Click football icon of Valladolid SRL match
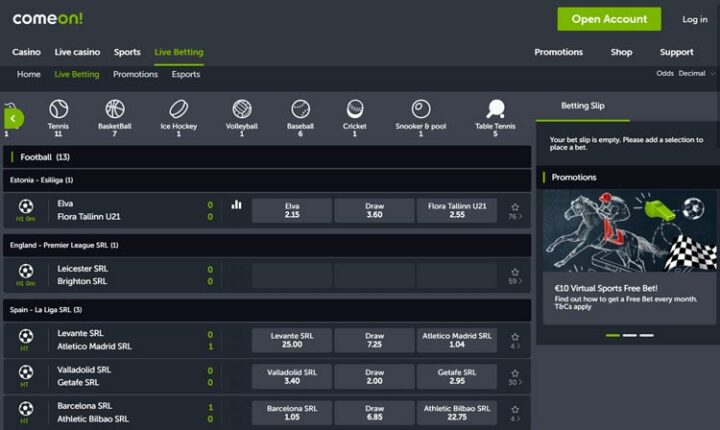 coord(26,372)
